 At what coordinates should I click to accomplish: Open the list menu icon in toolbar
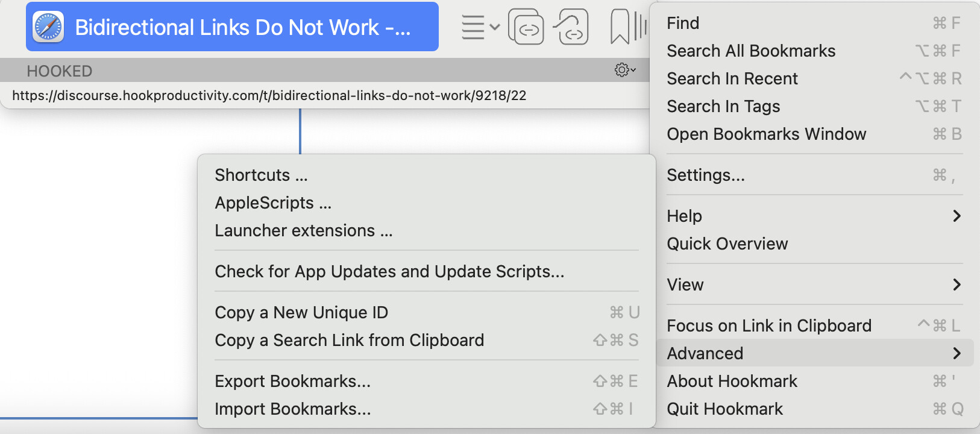[x=480, y=27]
